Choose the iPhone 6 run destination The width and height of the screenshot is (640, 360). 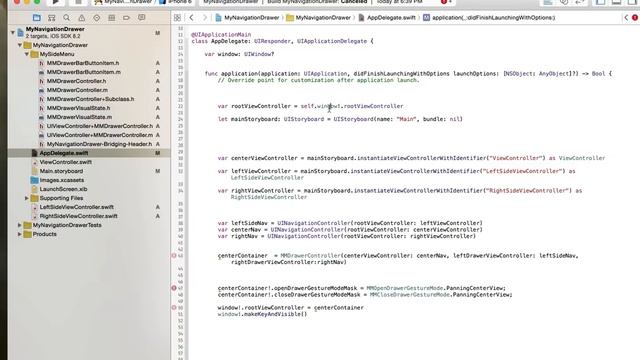tap(176, 2)
